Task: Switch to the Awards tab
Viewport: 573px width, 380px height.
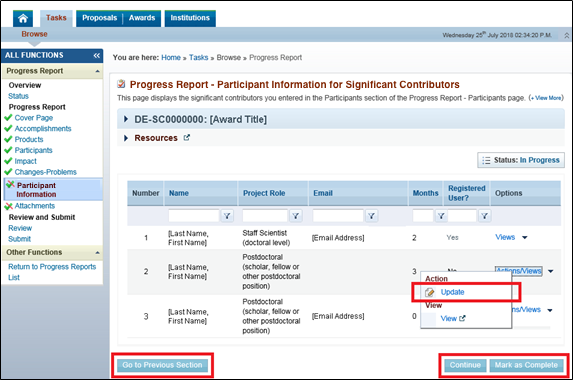Action: [142, 18]
